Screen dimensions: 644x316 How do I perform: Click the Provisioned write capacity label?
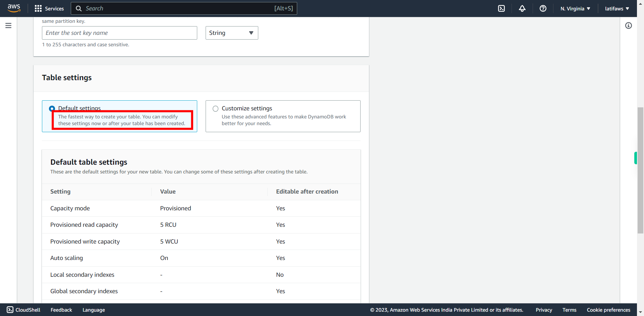point(85,242)
